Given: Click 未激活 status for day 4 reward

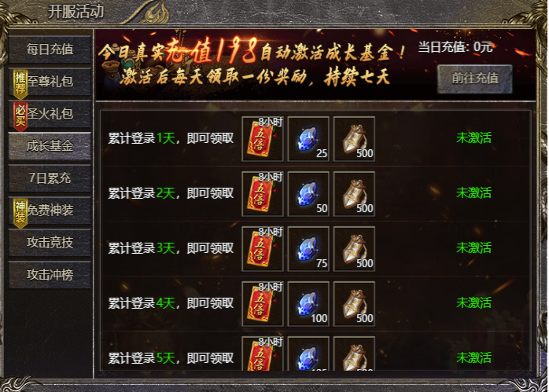Looking at the screenshot, I should coord(473,302).
